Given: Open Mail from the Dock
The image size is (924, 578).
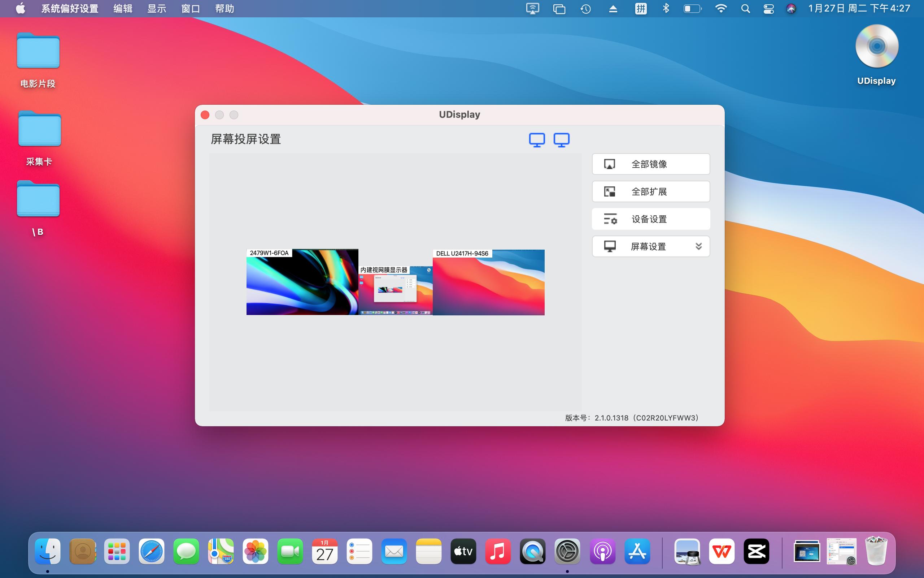Looking at the screenshot, I should tap(394, 551).
